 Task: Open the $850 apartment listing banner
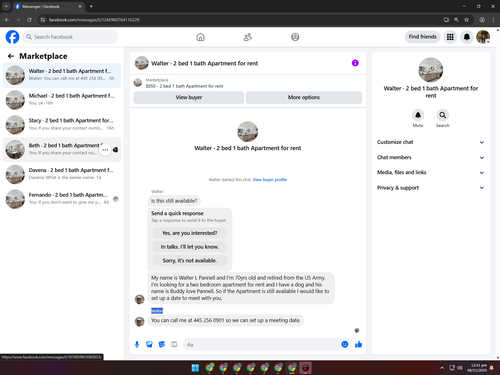click(248, 83)
